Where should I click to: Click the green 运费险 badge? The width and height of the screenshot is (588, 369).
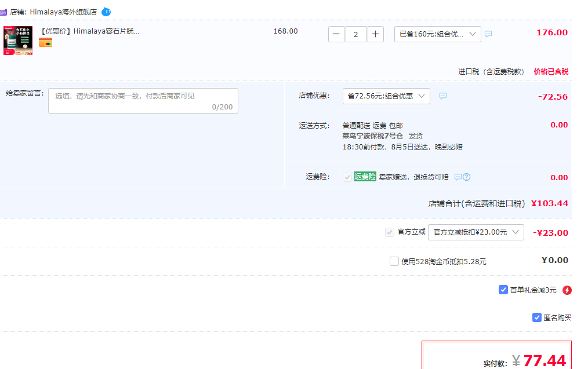[x=365, y=177]
